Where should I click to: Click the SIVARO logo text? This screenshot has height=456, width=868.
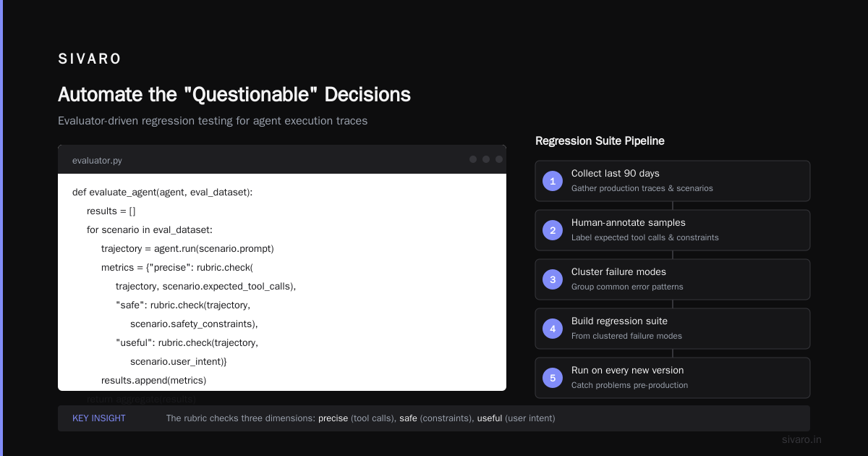[90, 59]
